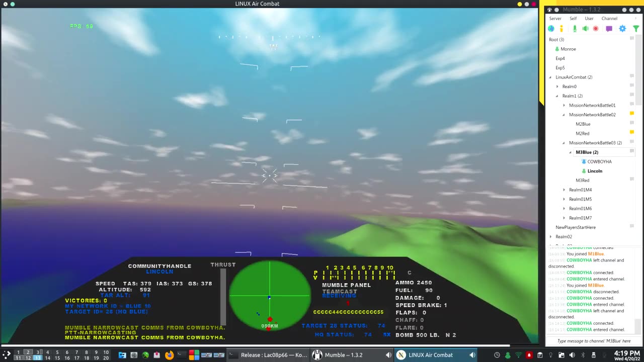Toggle the Mumble speaker deafen icon
The image size is (644, 362).
[585, 29]
